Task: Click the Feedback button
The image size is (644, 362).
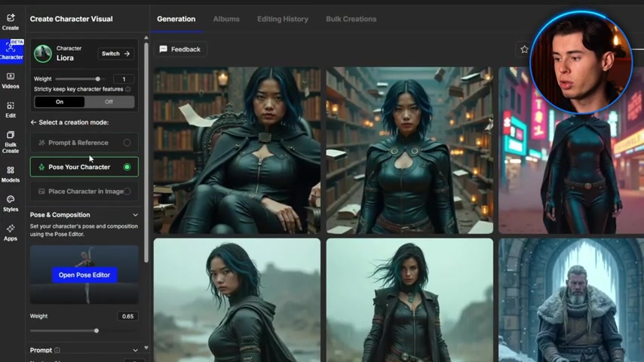Action: coord(180,49)
